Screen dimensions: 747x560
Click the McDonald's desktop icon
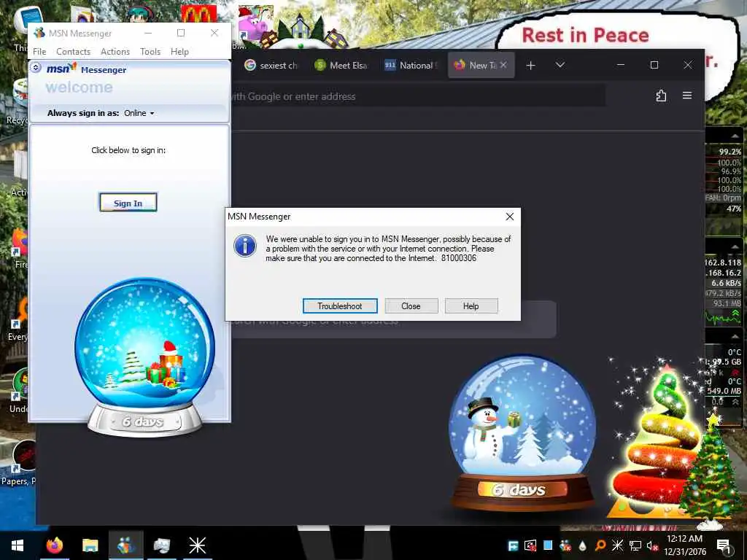click(198, 15)
